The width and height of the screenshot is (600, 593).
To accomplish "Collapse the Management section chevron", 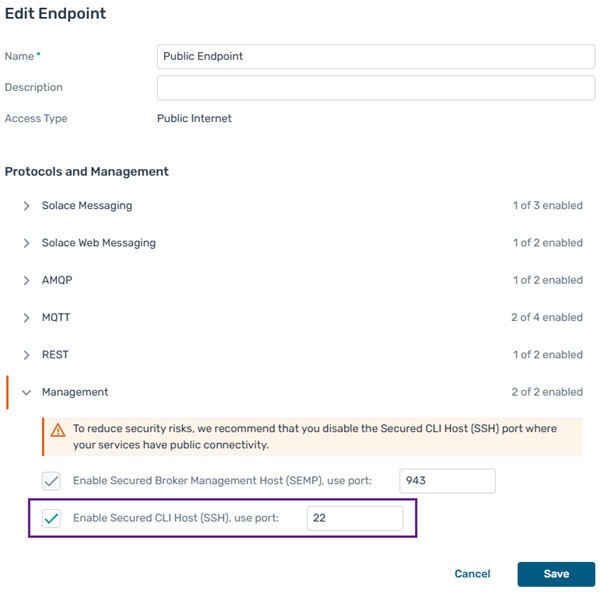I will pos(27,393).
